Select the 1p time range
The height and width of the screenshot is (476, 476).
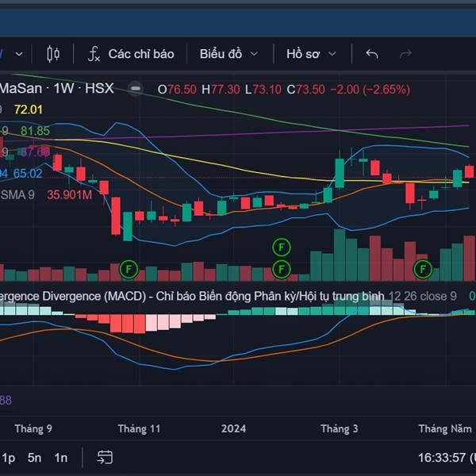tap(8, 458)
